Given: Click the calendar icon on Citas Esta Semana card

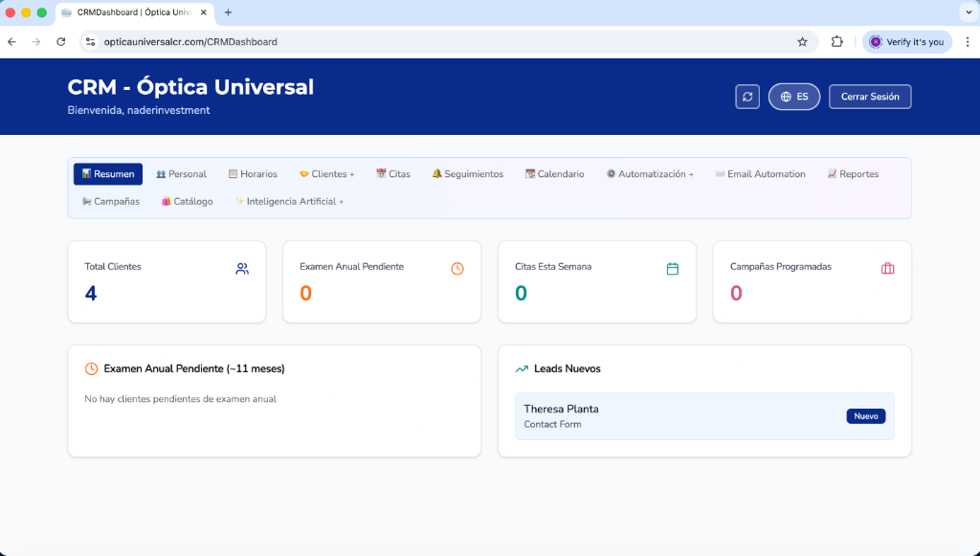Looking at the screenshot, I should (x=673, y=269).
